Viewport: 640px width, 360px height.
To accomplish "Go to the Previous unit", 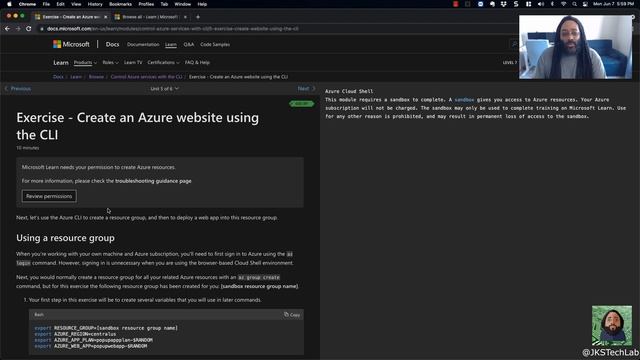I will (x=18, y=89).
